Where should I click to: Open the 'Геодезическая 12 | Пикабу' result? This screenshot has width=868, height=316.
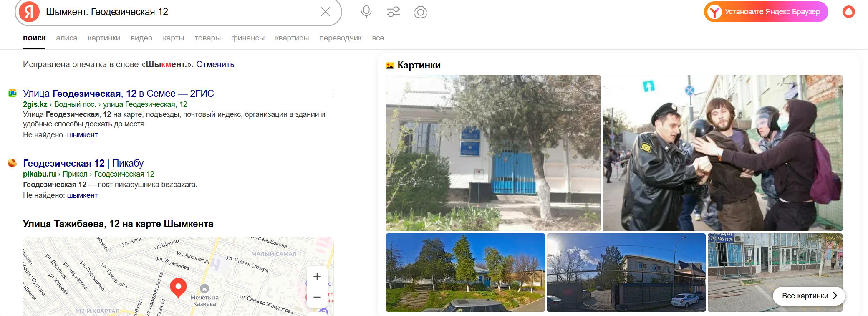click(x=83, y=163)
